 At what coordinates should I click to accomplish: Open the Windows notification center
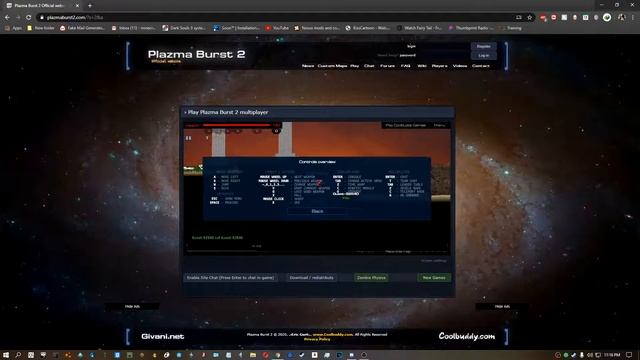coord(629,355)
